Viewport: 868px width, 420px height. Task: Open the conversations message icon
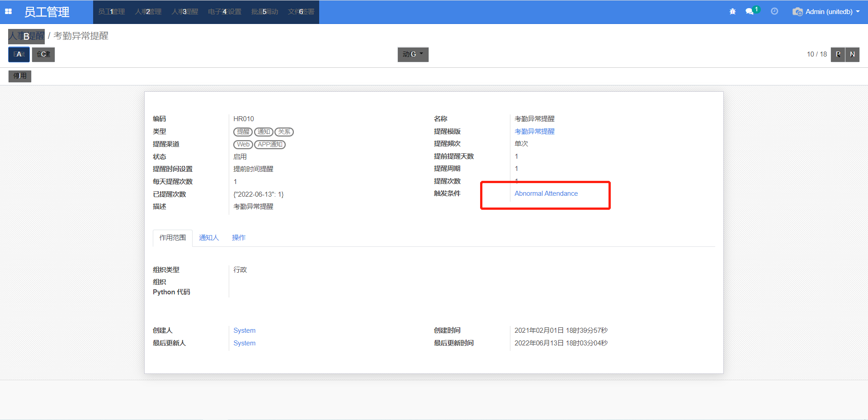coord(750,12)
